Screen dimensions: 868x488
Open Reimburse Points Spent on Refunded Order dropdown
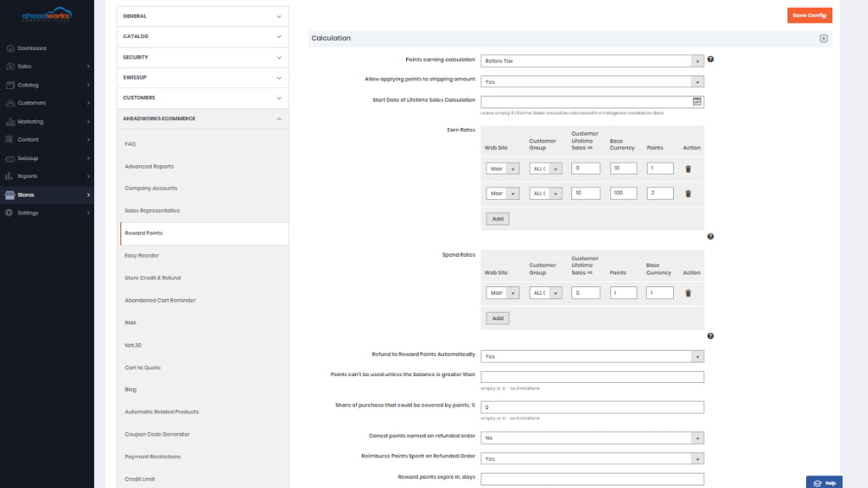pyautogui.click(x=593, y=458)
